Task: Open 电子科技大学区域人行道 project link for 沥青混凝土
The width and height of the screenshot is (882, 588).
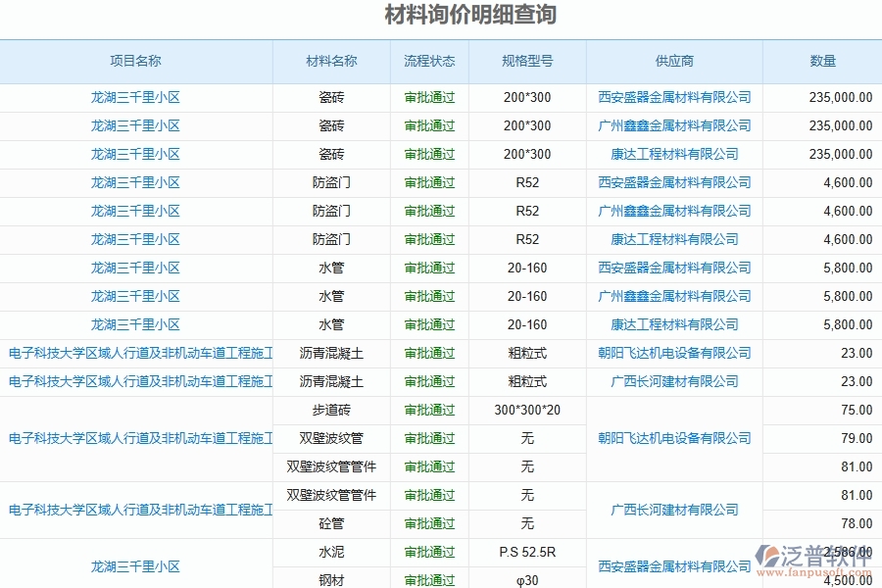Action: click(140, 353)
